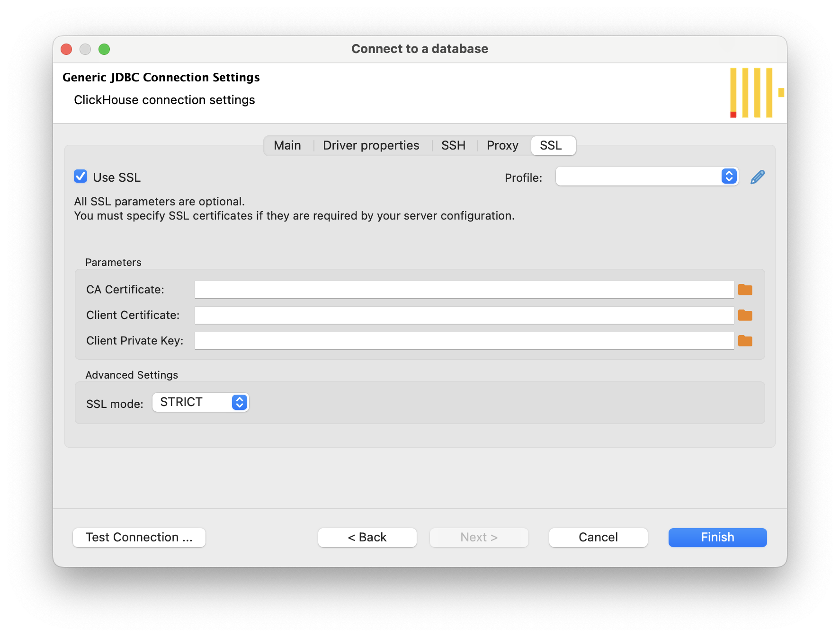Focus the Client Private Key field
Viewport: 840px width, 637px height.
(464, 341)
